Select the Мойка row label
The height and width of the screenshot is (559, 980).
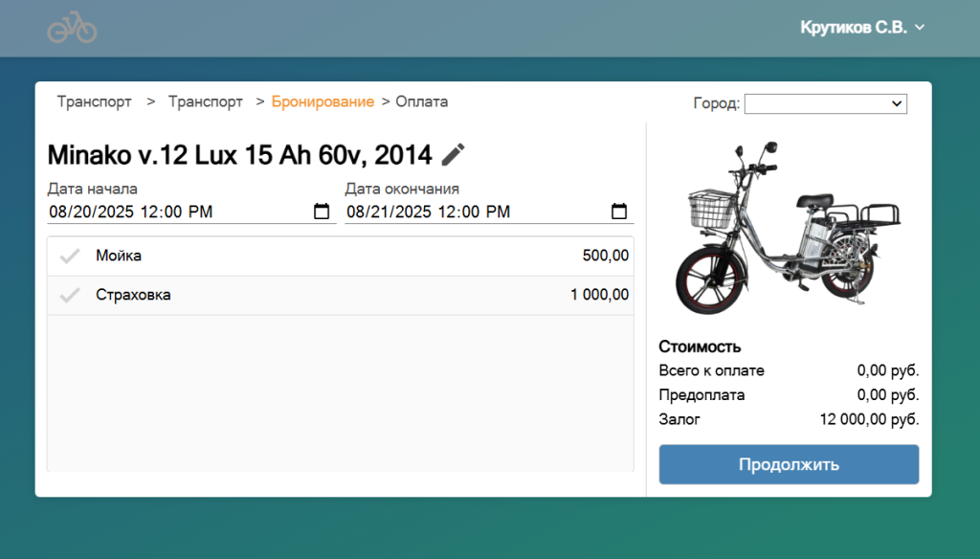pos(119,256)
